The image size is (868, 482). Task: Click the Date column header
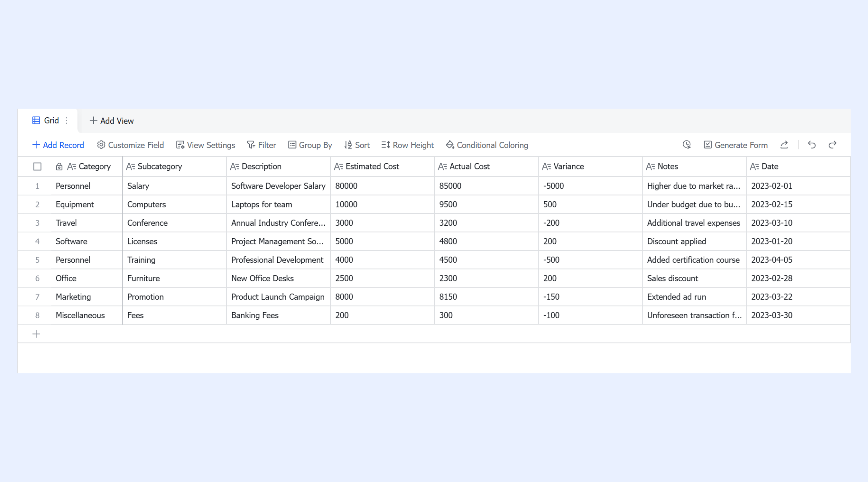coord(798,166)
